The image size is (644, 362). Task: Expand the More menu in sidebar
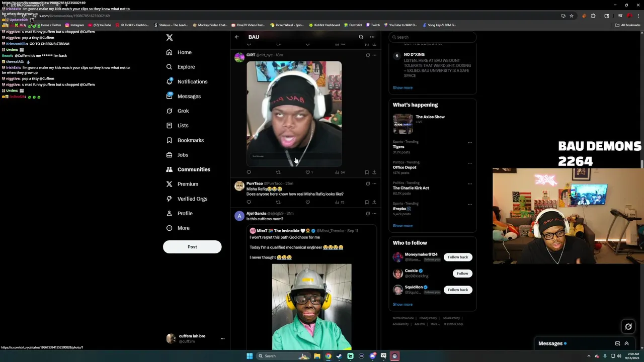(178, 228)
